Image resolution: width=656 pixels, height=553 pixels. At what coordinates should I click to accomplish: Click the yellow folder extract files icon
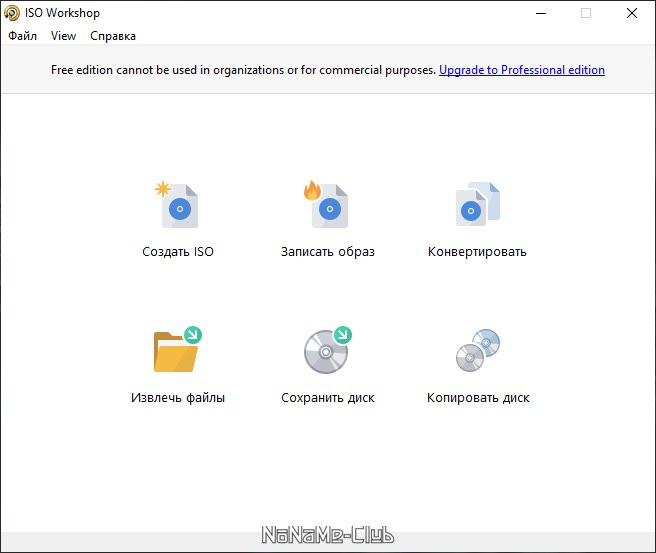click(x=178, y=350)
